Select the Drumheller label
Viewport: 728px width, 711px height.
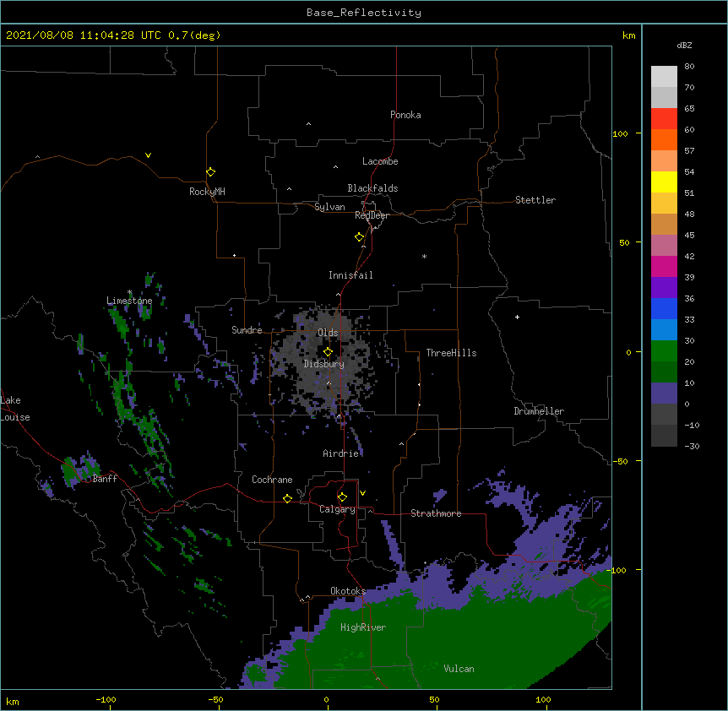click(x=539, y=411)
